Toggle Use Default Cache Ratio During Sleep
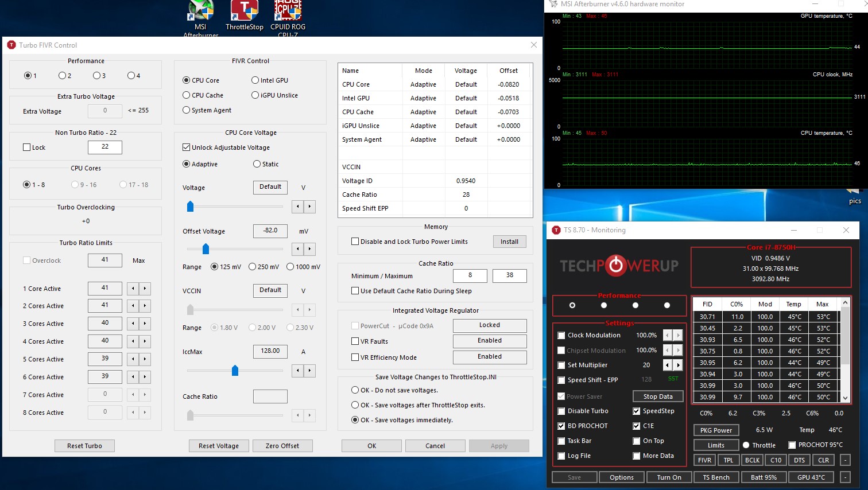Image resolution: width=868 pixels, height=490 pixels. point(412,291)
